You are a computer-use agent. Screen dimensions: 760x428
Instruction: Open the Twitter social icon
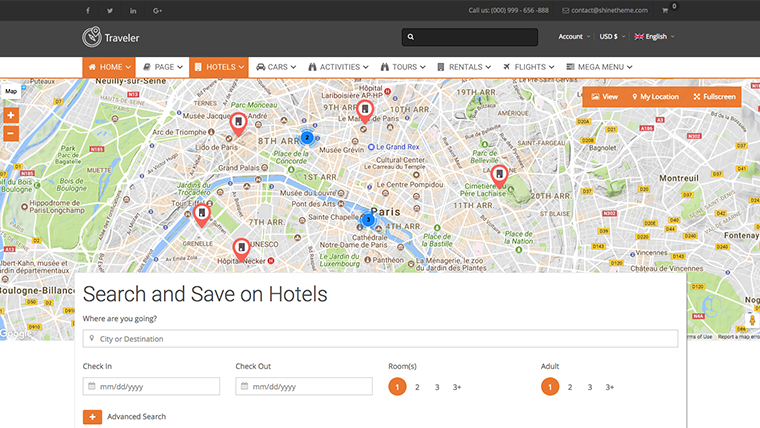click(110, 11)
